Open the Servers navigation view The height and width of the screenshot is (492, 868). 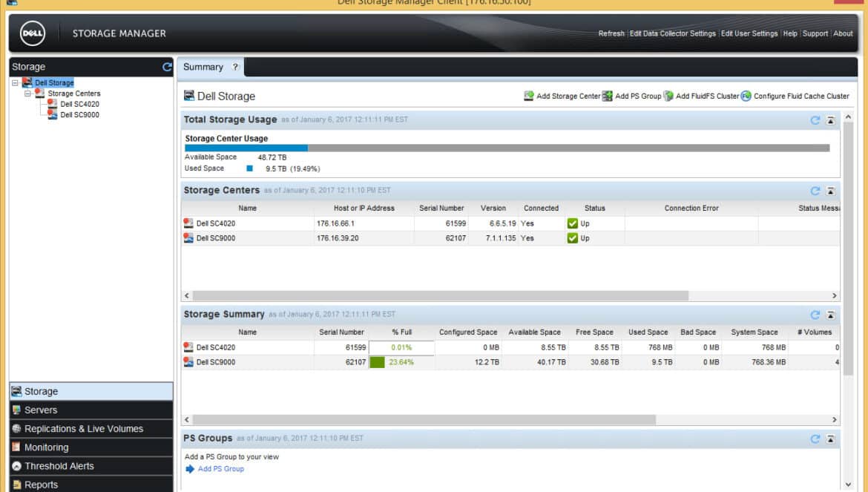(x=91, y=410)
